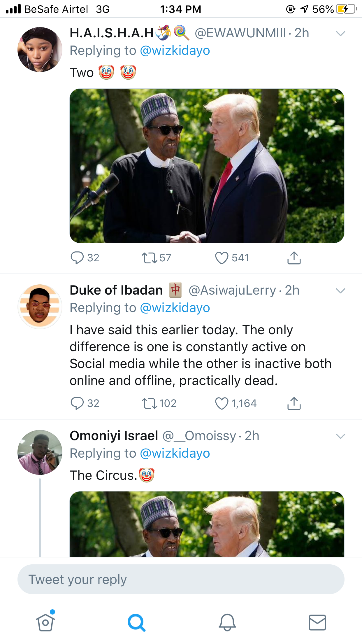Go to the Home tab
362x644 pixels.
[45, 622]
